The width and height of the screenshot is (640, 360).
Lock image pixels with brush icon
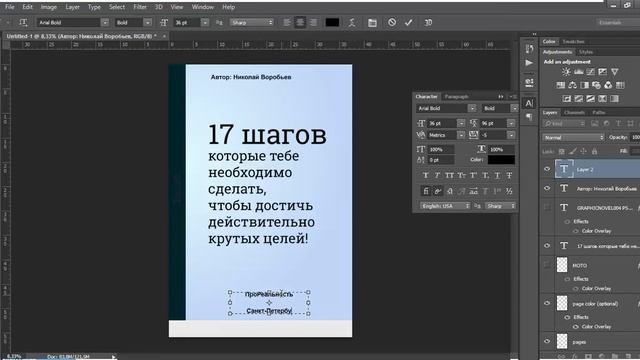[x=573, y=151]
